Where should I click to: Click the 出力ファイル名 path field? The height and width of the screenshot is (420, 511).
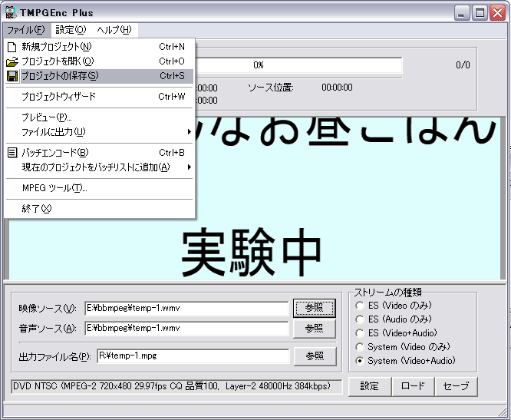click(x=193, y=356)
